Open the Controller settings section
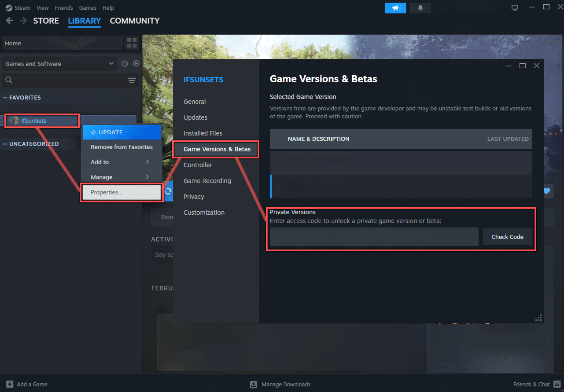This screenshot has height=392, width=564. pyautogui.click(x=198, y=165)
